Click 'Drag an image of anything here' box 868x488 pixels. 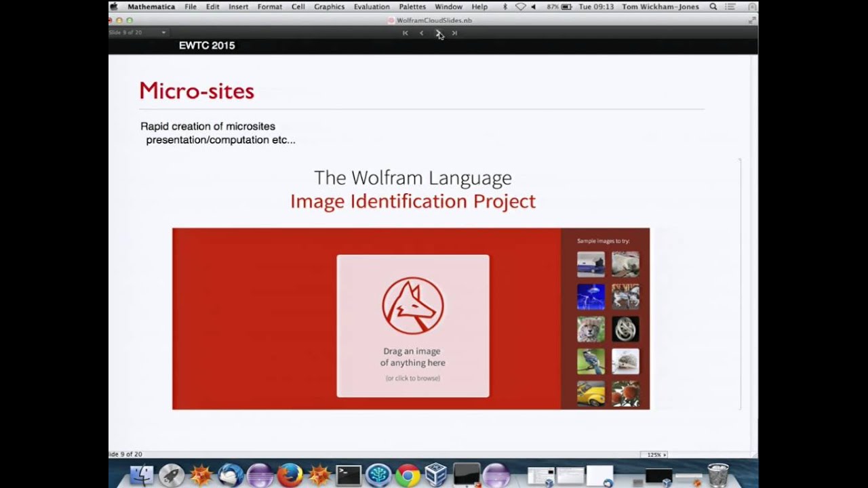[x=413, y=326]
